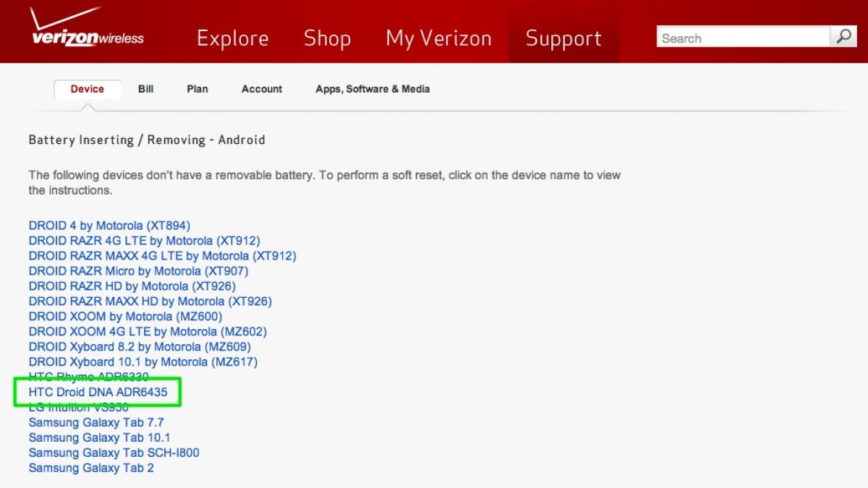Select the Support navigation item
This screenshot has height=488, width=868.
563,38
